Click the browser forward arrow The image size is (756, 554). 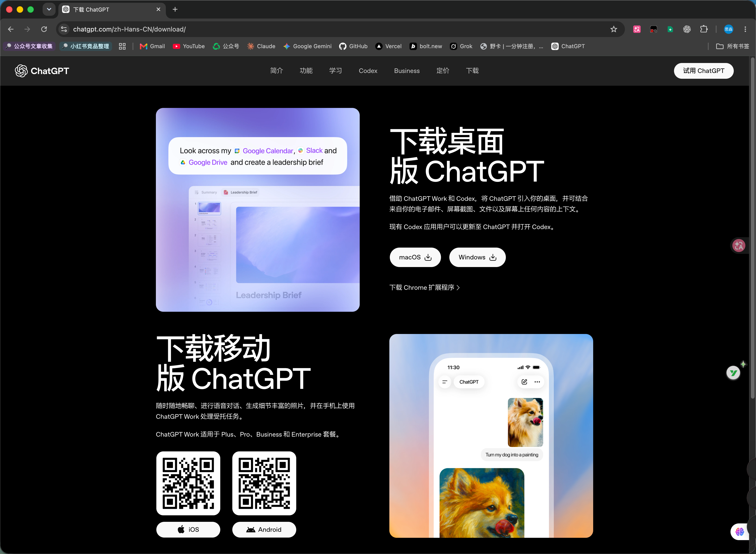27,29
